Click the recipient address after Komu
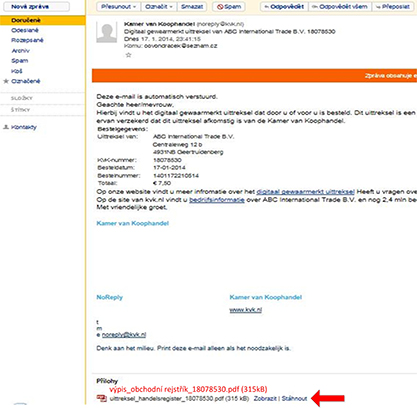 point(180,46)
